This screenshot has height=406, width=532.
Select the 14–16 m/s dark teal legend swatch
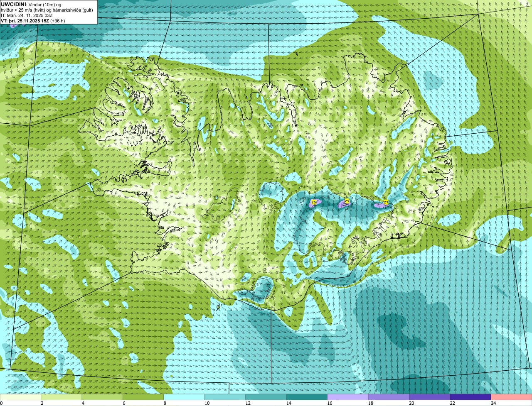(x=307, y=397)
